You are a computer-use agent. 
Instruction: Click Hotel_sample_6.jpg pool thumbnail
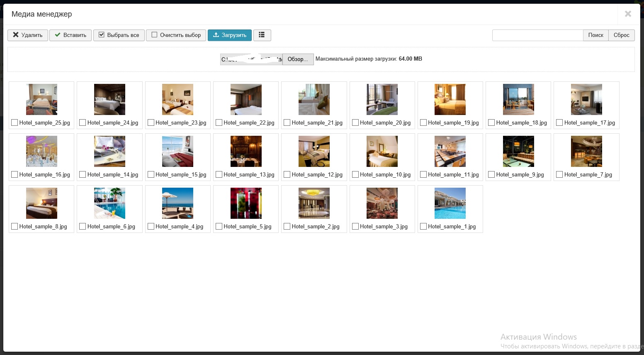(x=109, y=203)
